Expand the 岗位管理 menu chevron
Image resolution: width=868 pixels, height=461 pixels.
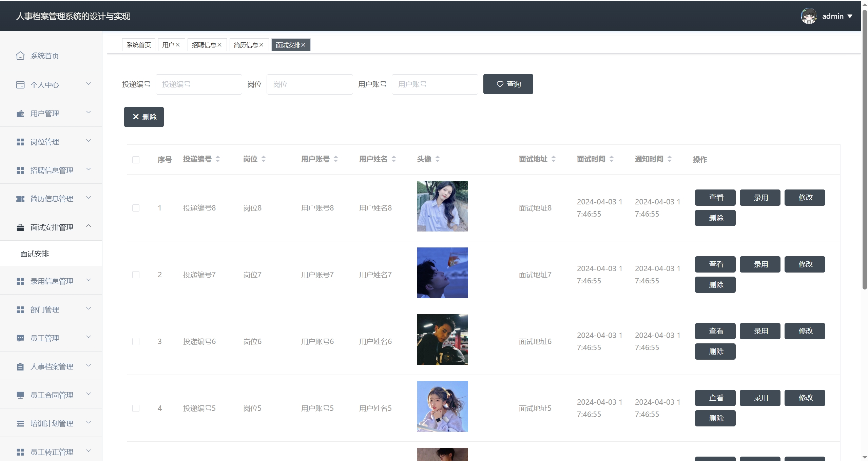89,141
